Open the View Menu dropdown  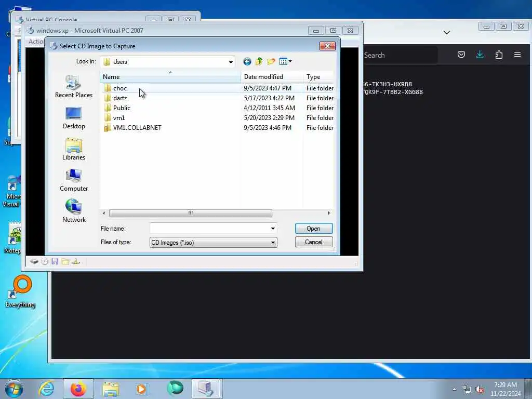coord(285,61)
